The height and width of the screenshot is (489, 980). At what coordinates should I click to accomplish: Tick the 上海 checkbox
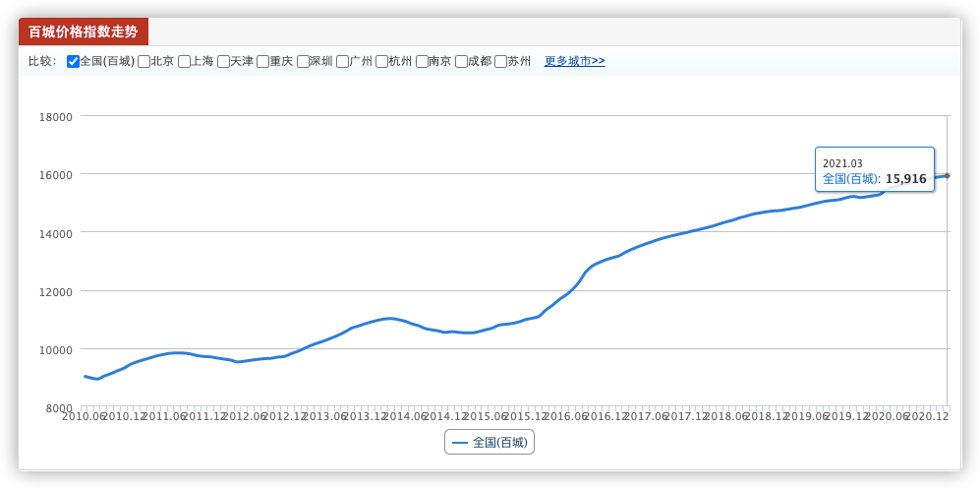tap(184, 61)
